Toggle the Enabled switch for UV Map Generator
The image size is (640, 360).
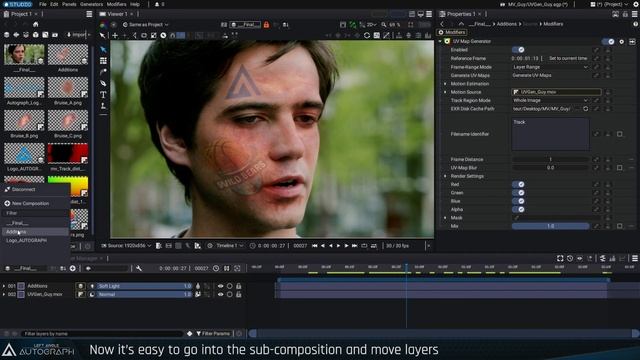(518, 50)
